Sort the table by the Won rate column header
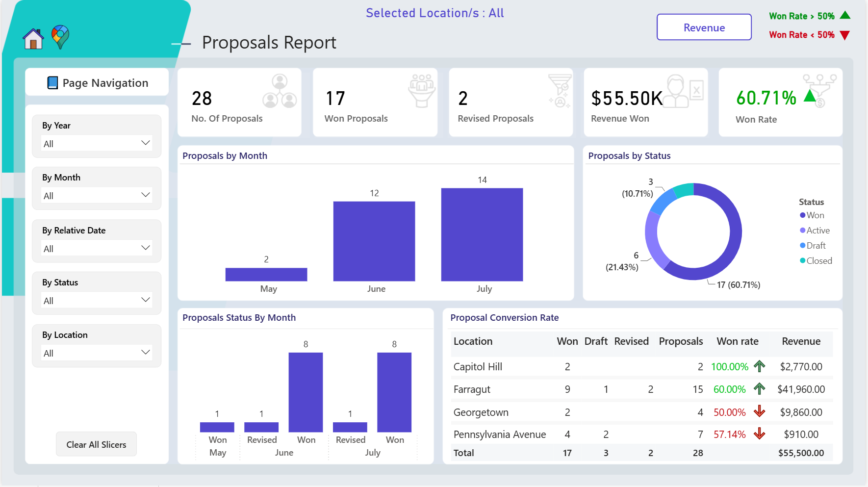This screenshot has width=868, height=487. point(738,341)
